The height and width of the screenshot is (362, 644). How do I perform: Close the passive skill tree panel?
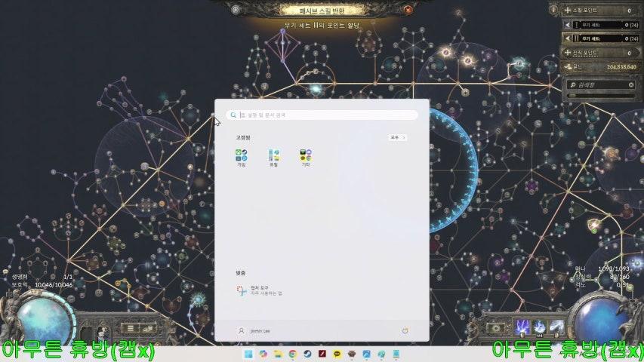click(x=408, y=10)
